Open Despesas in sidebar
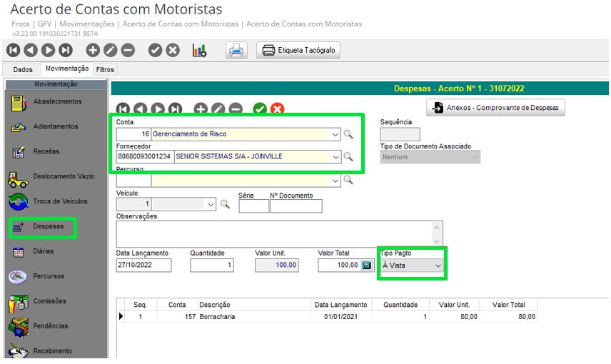The image size is (611, 364). click(x=43, y=227)
